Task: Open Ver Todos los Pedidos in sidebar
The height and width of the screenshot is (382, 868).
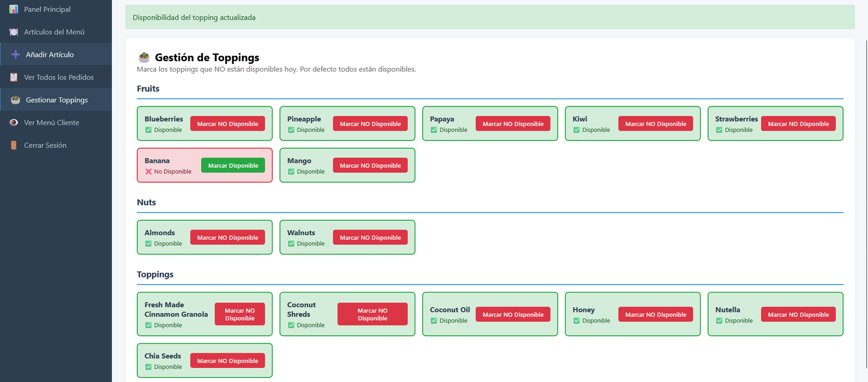Action: pyautogui.click(x=59, y=78)
